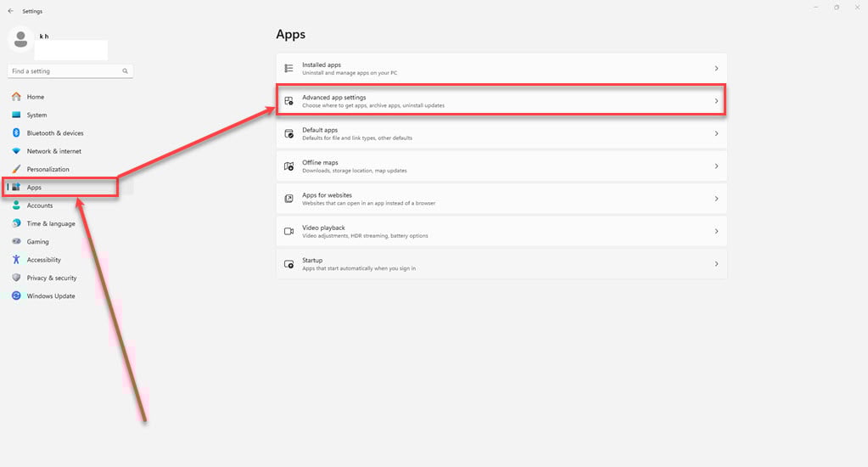Click the Windows Update icon
868x467 pixels.
coord(16,296)
